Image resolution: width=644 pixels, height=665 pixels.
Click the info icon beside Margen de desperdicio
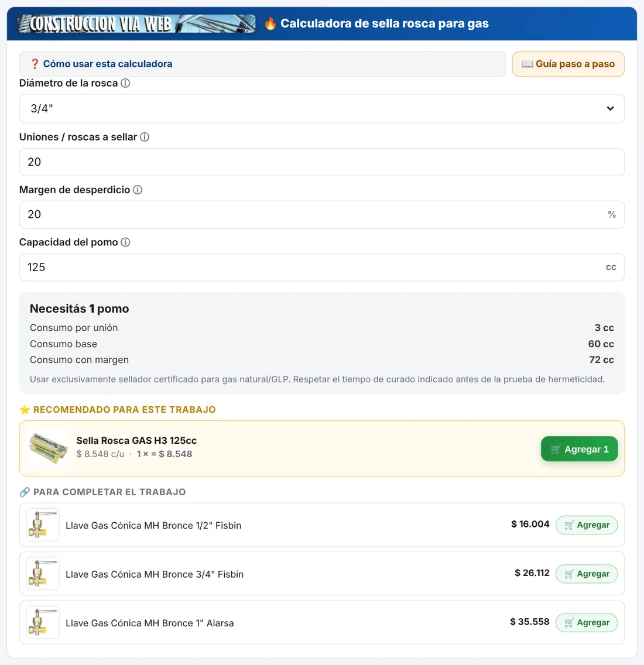click(x=138, y=190)
